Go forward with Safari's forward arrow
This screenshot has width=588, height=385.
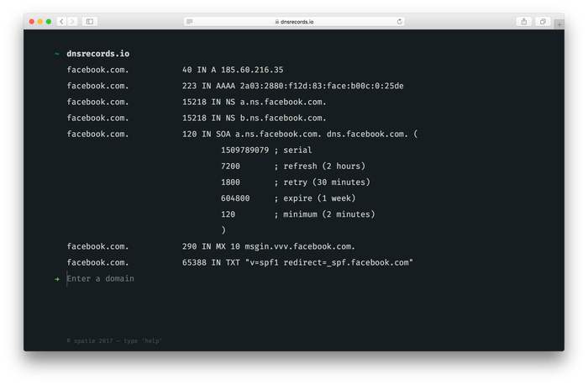click(x=72, y=21)
